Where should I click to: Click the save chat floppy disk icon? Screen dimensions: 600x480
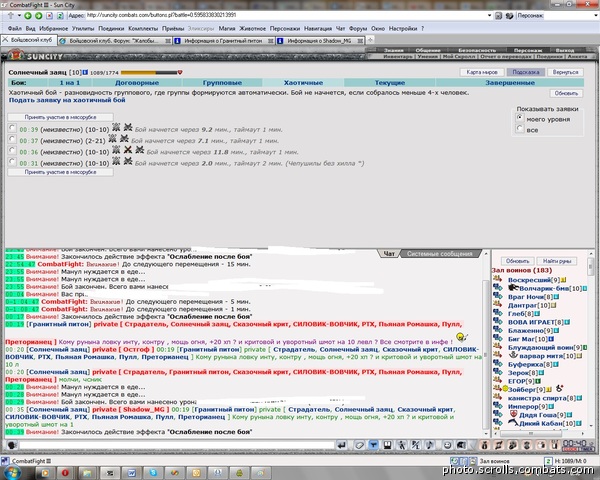[x=387, y=445]
